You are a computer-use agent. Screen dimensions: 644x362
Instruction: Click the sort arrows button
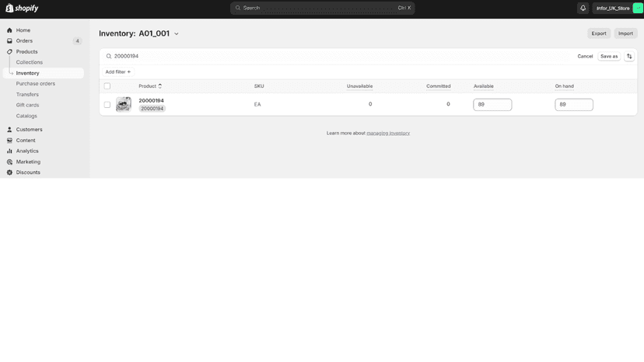click(629, 56)
